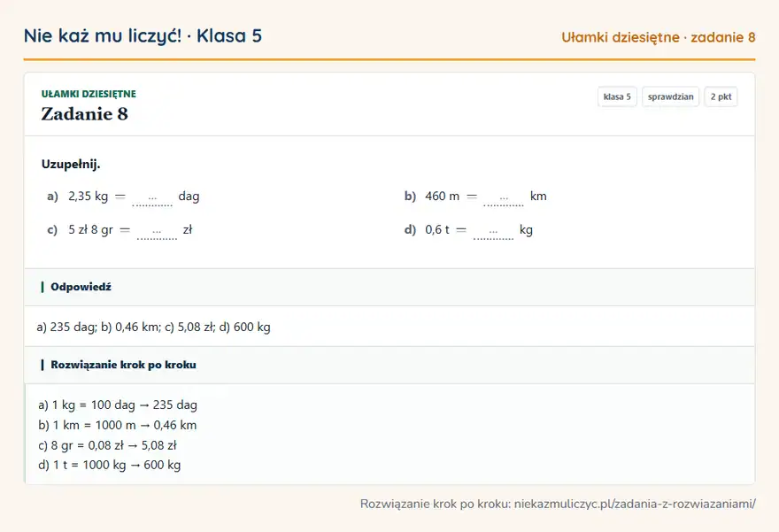Click solution step 'b) 1 km = 1000 m → 0,46 km'
Viewport: 779px width, 532px height.
[117, 425]
